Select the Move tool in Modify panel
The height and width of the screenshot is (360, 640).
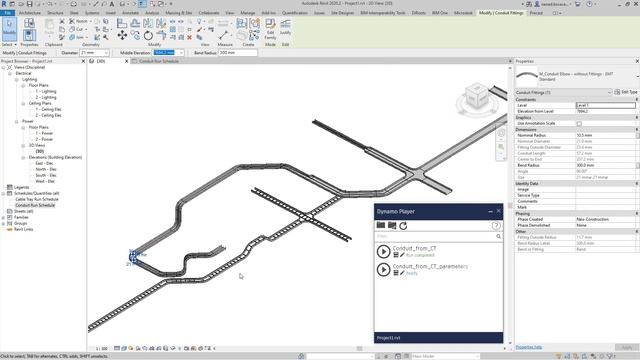coord(122,36)
